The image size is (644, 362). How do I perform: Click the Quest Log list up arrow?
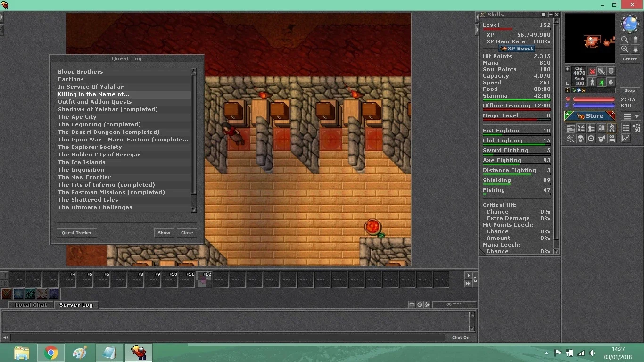pos(193,71)
